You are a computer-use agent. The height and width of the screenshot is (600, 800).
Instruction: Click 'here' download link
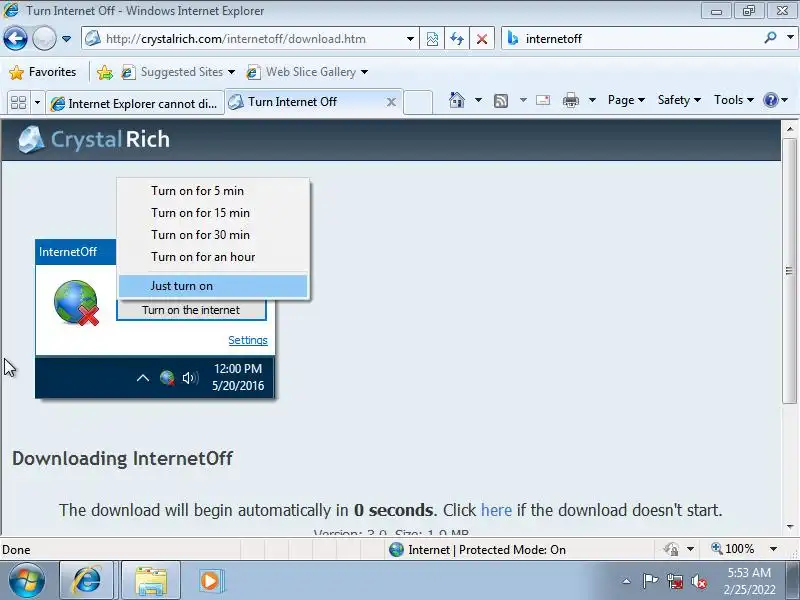[x=496, y=510]
